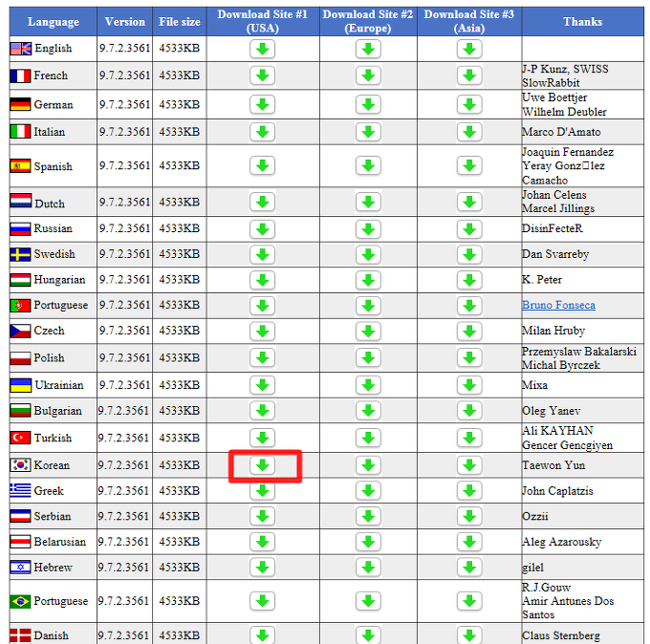Click the Brazilian flag icon
The image size is (650, 644).
(20, 601)
